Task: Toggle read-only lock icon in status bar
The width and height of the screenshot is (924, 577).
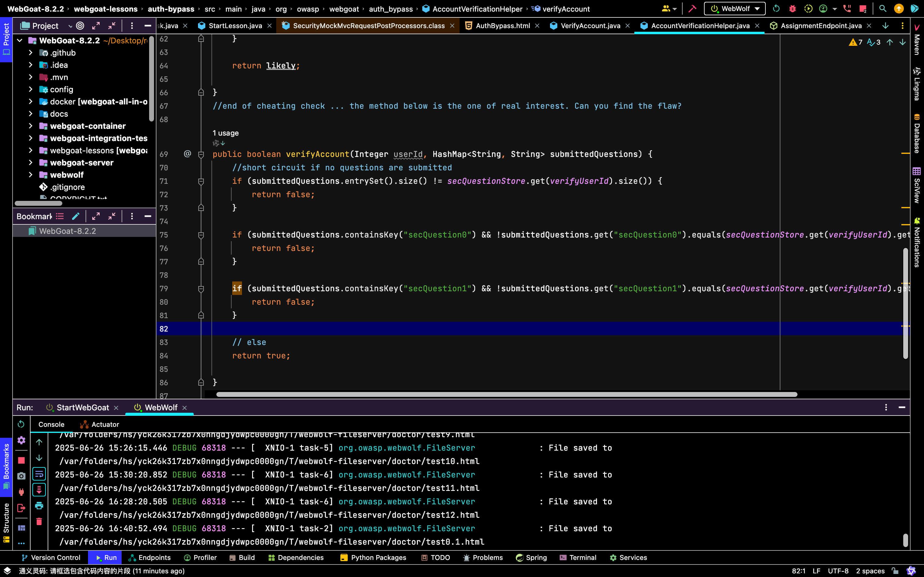Action: pyautogui.click(x=895, y=571)
